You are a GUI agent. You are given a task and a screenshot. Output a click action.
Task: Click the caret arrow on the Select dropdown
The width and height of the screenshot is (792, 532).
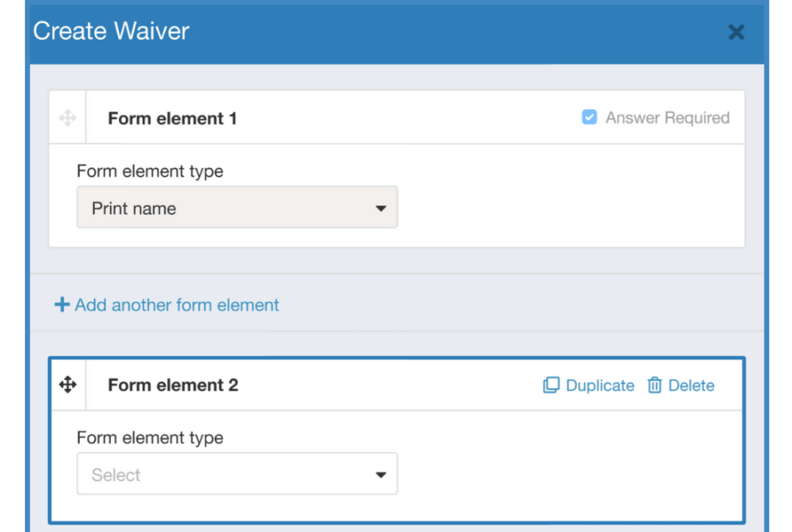(x=381, y=475)
